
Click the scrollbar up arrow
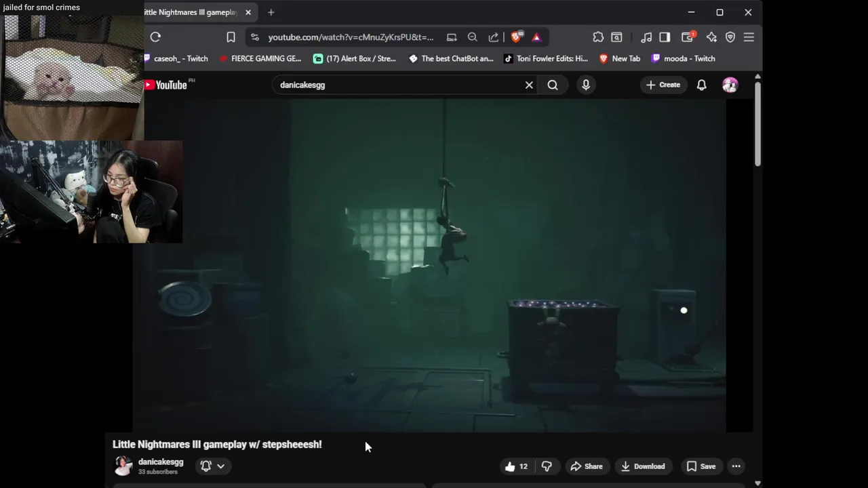click(757, 77)
